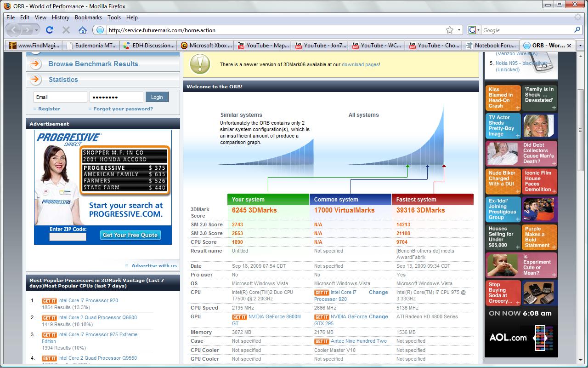Image resolution: width=588 pixels, height=368 pixels.
Task: Click the Intel Core i7 Processor 920 link
Action: coord(88,301)
